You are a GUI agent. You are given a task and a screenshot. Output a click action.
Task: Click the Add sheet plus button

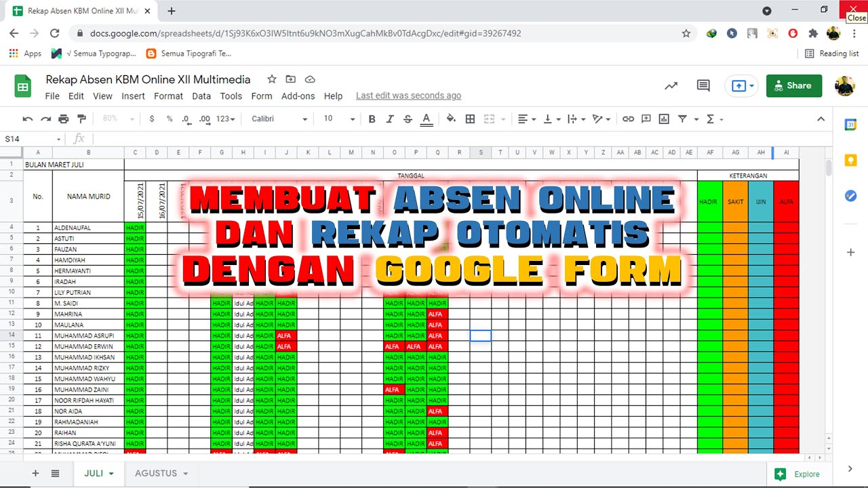35,473
